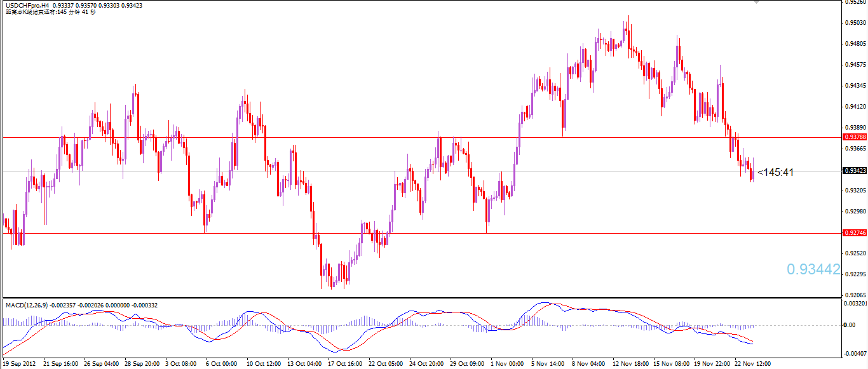Click the MACD(12,26,9) indicator label
868x369 pixels.
click(x=28, y=305)
